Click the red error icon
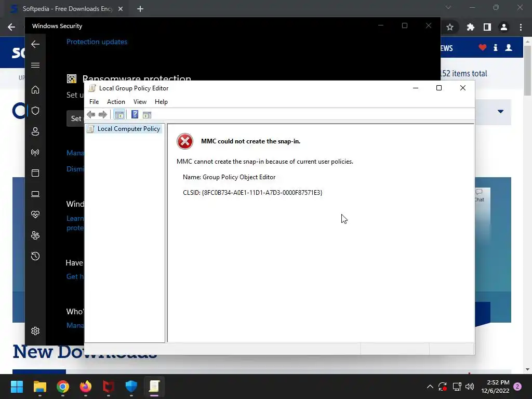 tap(185, 141)
